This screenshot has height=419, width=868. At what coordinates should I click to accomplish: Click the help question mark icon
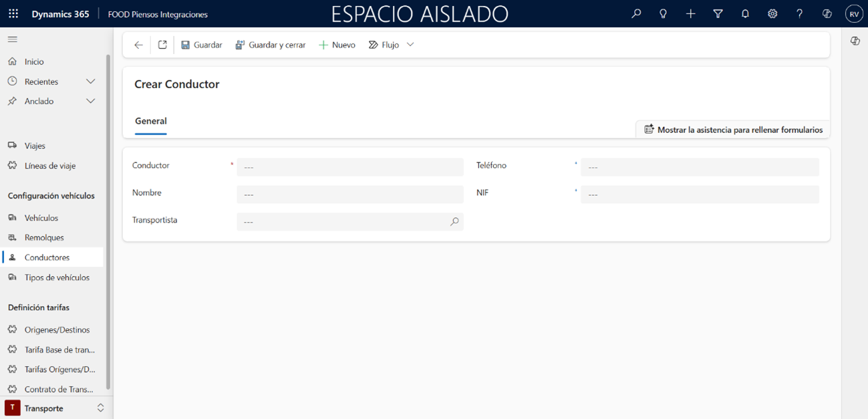(799, 14)
